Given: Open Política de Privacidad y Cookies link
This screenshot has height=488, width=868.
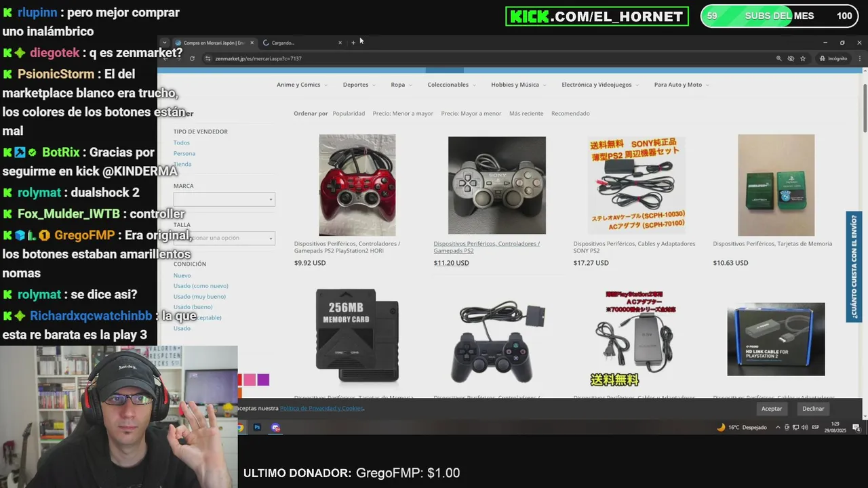Looking at the screenshot, I should point(321,408).
